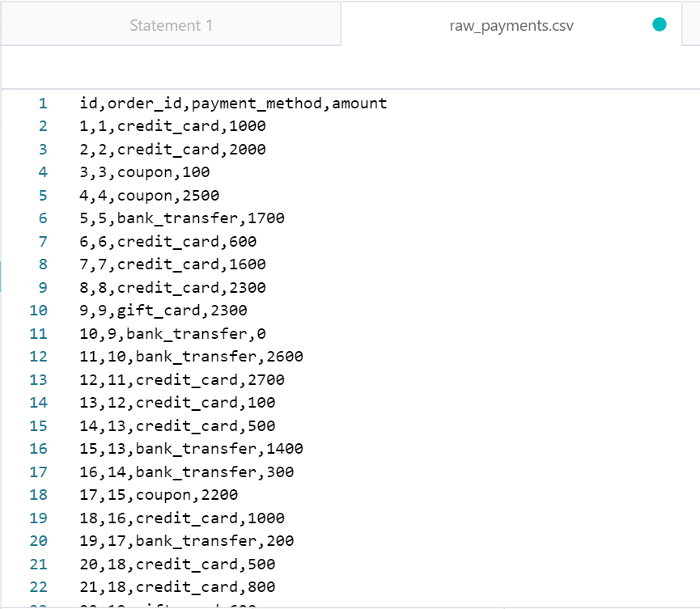
Task: Switch to the Statement 1 tab
Action: tap(171, 25)
